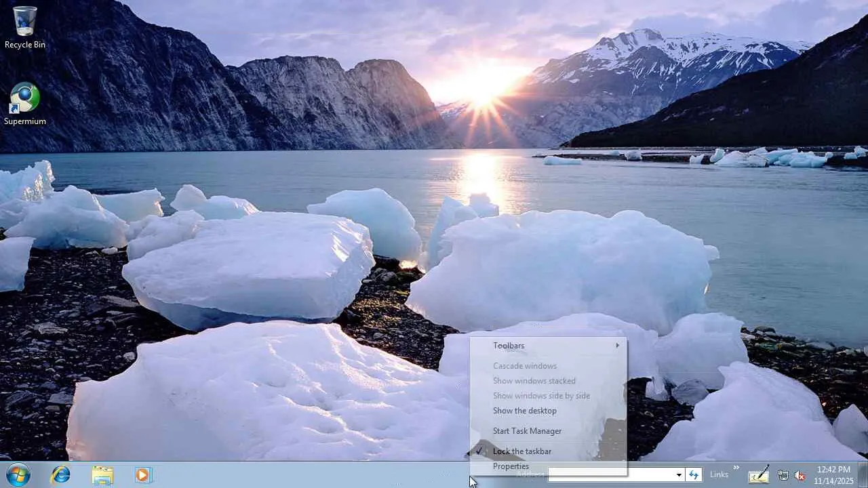
Task: Expand the Links toolbar chevron
Action: (x=736, y=468)
